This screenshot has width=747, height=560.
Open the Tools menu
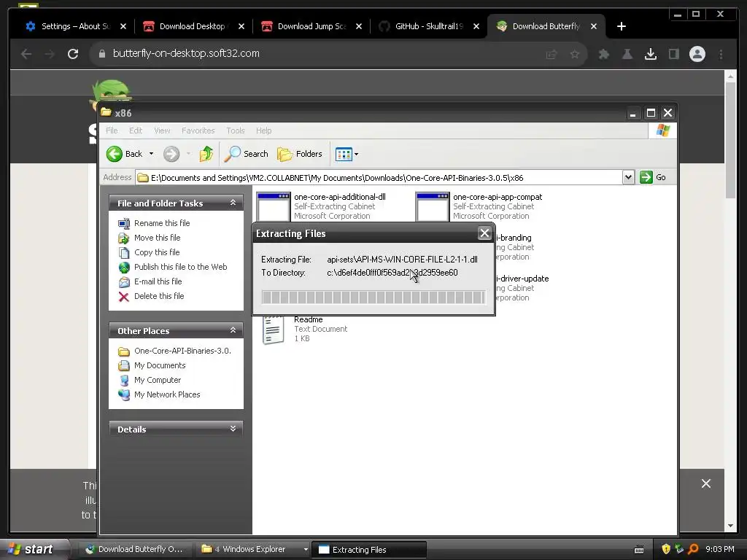click(x=236, y=131)
